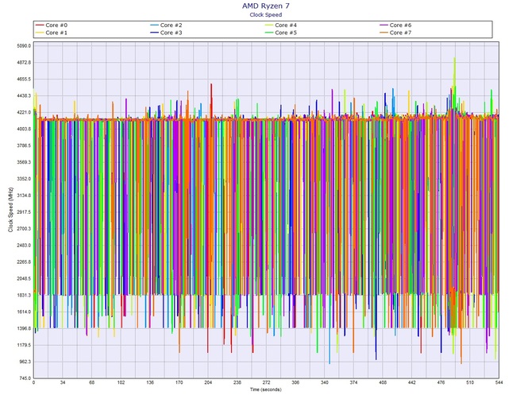Screen dimensions: 532x399
Task: Click the 306 seconds x-axis tick
Action: 295,382
